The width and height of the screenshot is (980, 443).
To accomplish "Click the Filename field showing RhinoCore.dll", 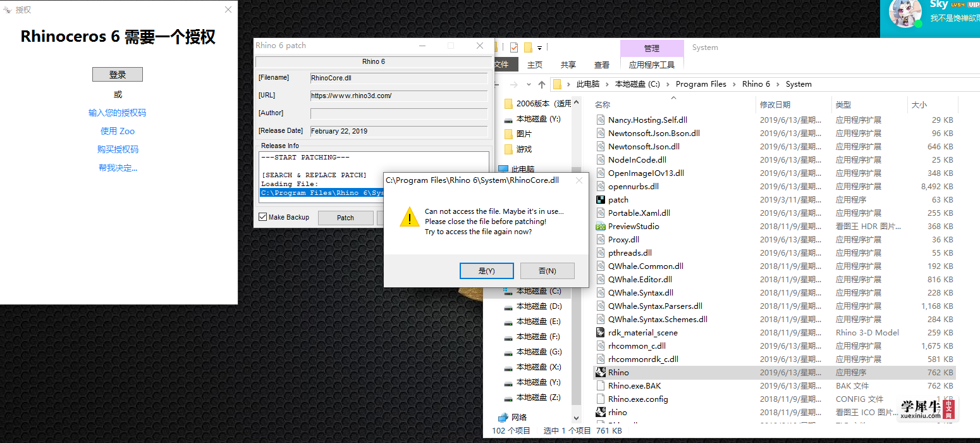I will pos(399,78).
